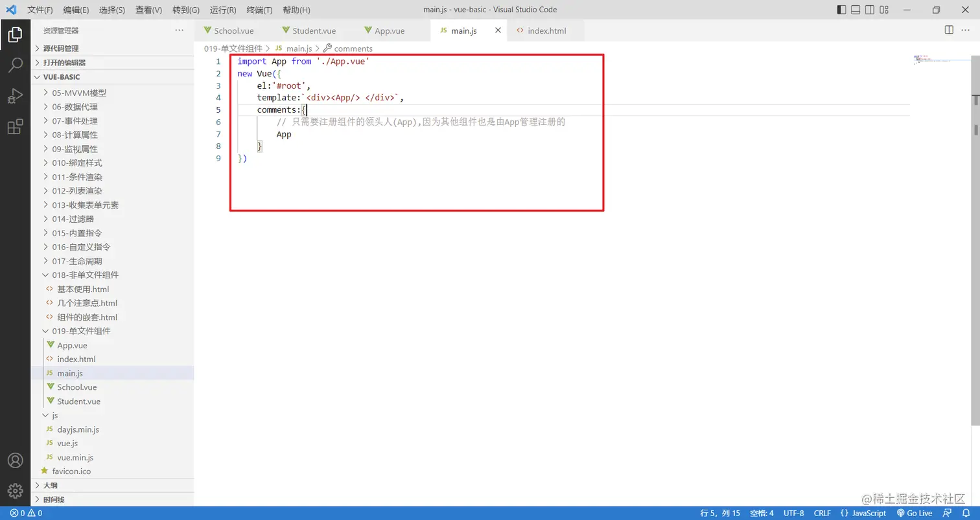980x520 pixels.
Task: Open the Explorer view in activity bar
Action: point(15,34)
